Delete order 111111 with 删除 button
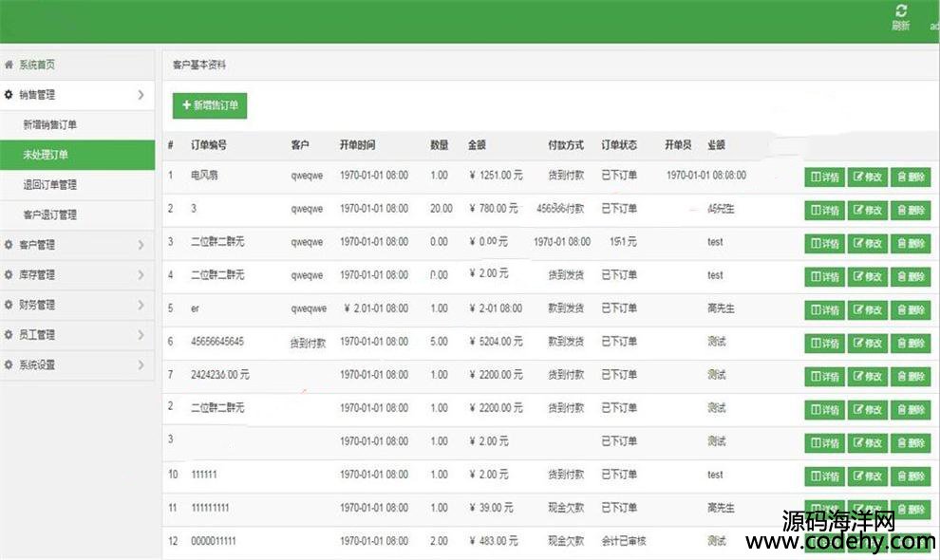 [x=911, y=476]
